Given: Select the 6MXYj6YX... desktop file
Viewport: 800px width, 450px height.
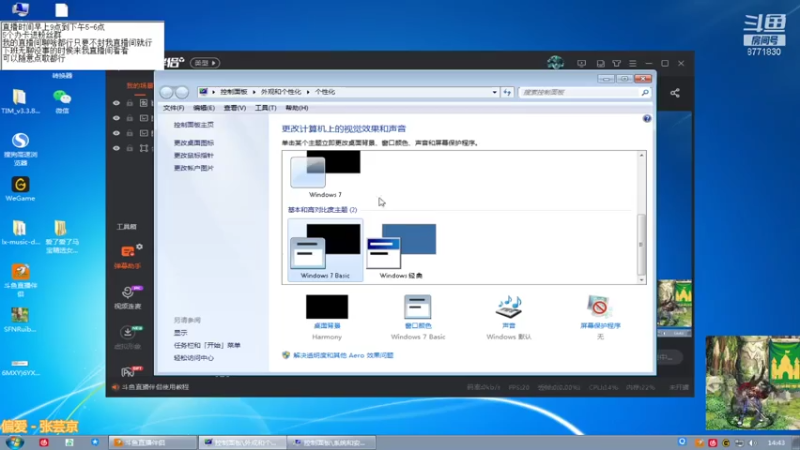Looking at the screenshot, I should 20,367.
